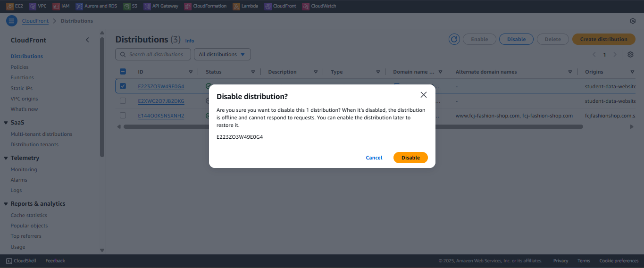The height and width of the screenshot is (268, 644).
Task: Open Multi-tenant distributions in the sidebar
Action: 42,134
